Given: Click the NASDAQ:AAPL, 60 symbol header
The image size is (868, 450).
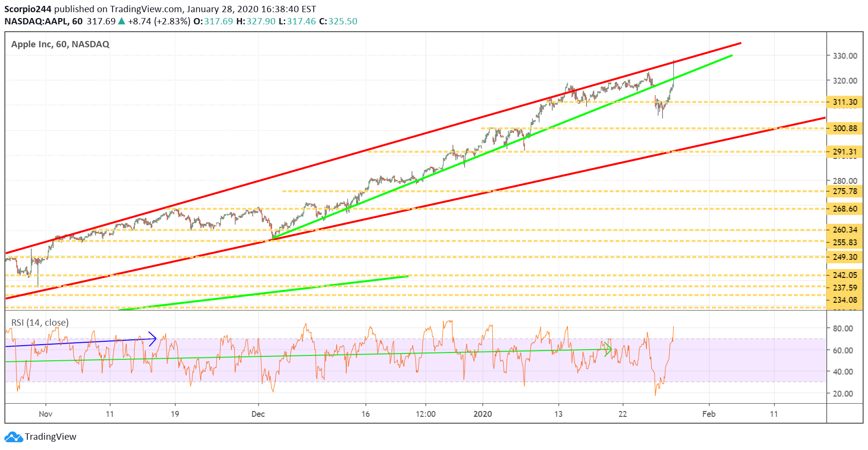Looking at the screenshot, I should pos(43,21).
